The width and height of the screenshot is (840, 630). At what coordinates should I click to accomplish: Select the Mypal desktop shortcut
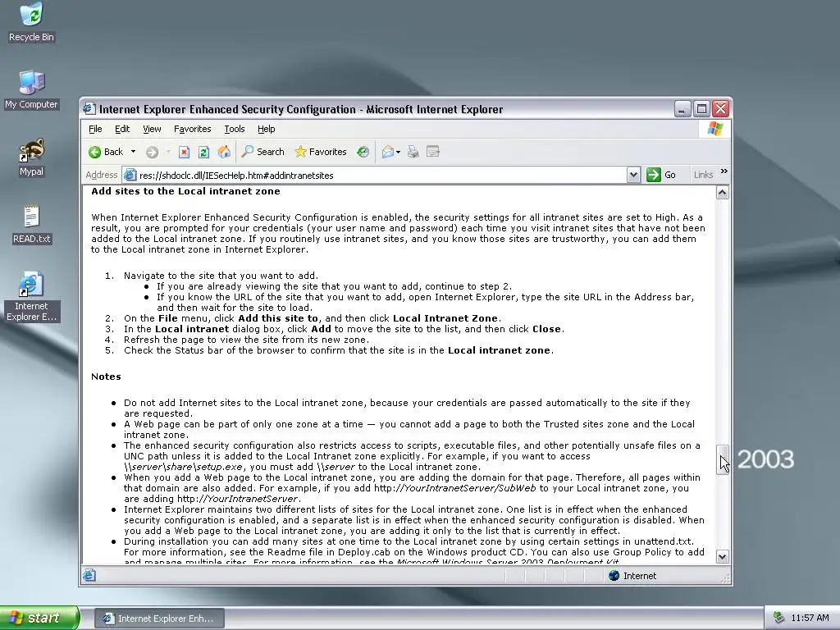tap(32, 157)
